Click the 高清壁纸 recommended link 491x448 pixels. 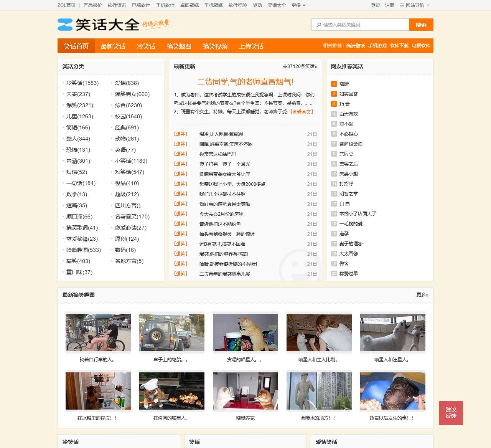pyautogui.click(x=356, y=46)
